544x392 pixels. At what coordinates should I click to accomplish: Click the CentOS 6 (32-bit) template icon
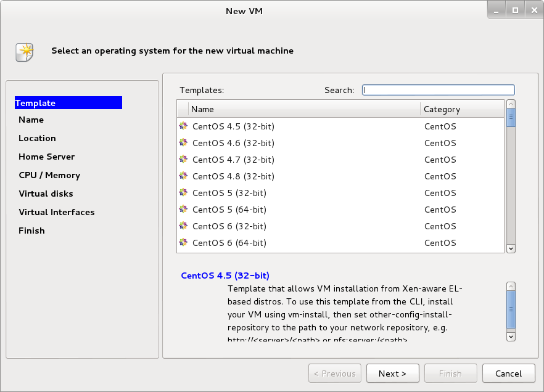pyautogui.click(x=183, y=226)
